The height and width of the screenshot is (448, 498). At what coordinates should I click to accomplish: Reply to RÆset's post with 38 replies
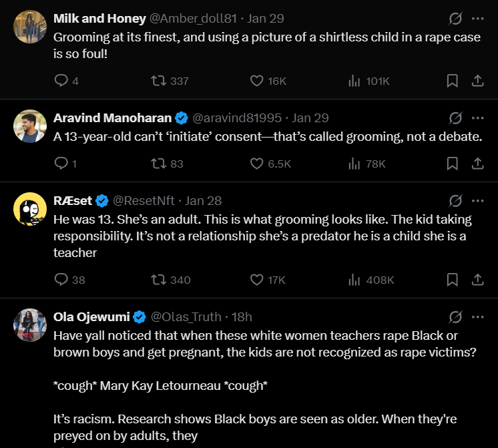[61, 280]
